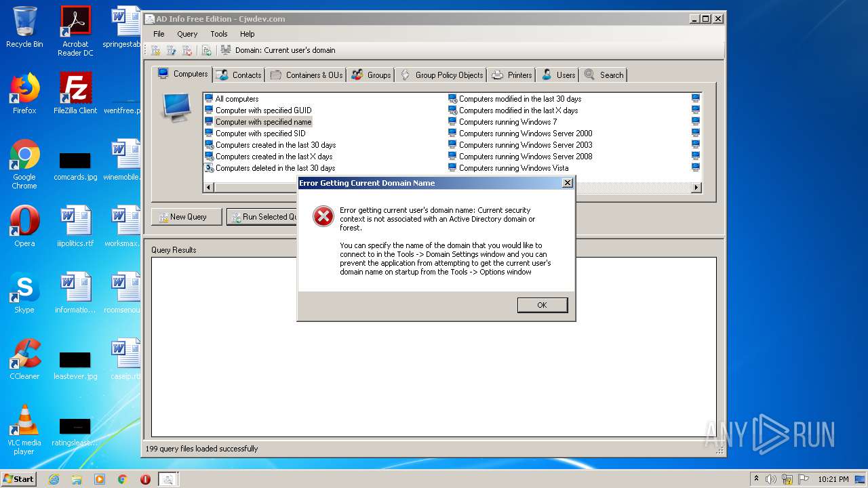Select the Opera desktop icon
The width and height of the screenshot is (868, 488).
[x=24, y=226]
